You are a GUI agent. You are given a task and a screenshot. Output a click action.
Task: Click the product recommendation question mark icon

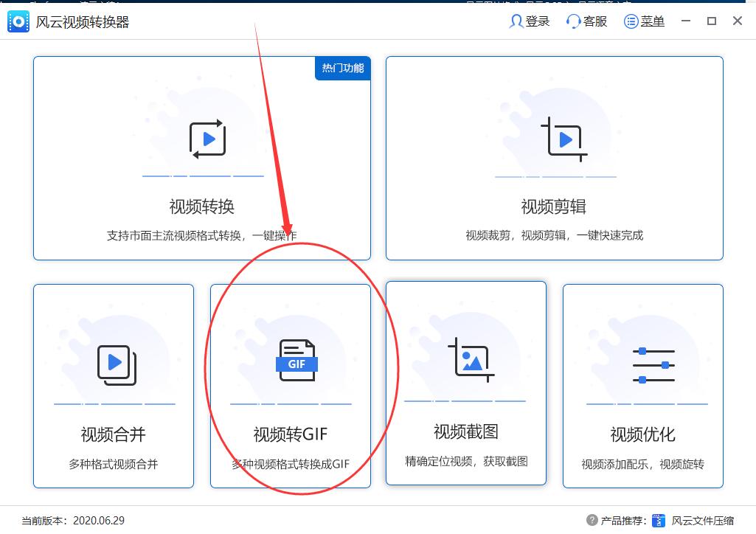coord(592,520)
